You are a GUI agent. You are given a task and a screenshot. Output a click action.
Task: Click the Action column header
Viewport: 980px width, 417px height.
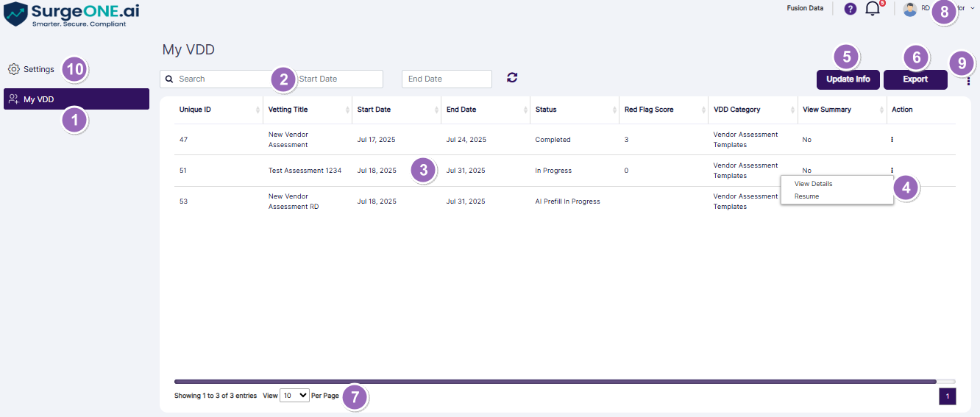pyautogui.click(x=902, y=110)
